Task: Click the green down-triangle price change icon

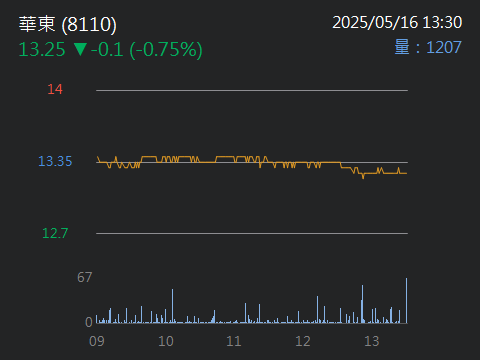Action: (80, 49)
